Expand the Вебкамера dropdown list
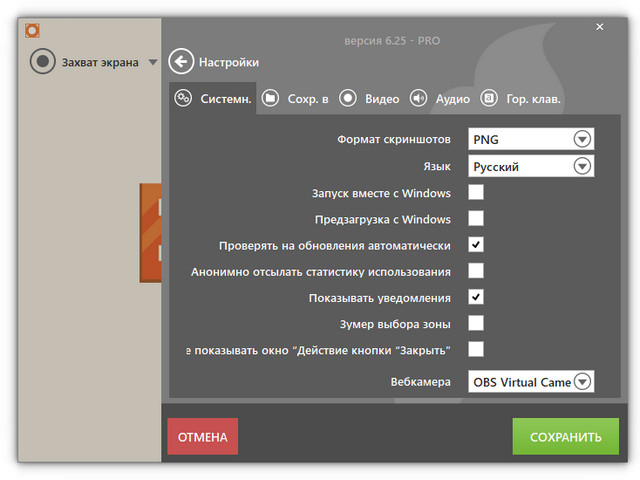Image resolution: width=640 pixels, height=480 pixels. click(x=582, y=381)
